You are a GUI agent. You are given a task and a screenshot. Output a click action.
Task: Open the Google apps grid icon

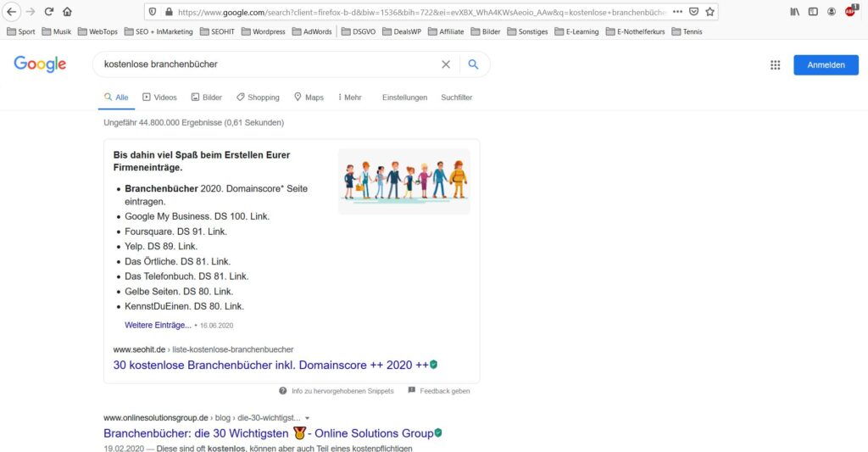(775, 65)
